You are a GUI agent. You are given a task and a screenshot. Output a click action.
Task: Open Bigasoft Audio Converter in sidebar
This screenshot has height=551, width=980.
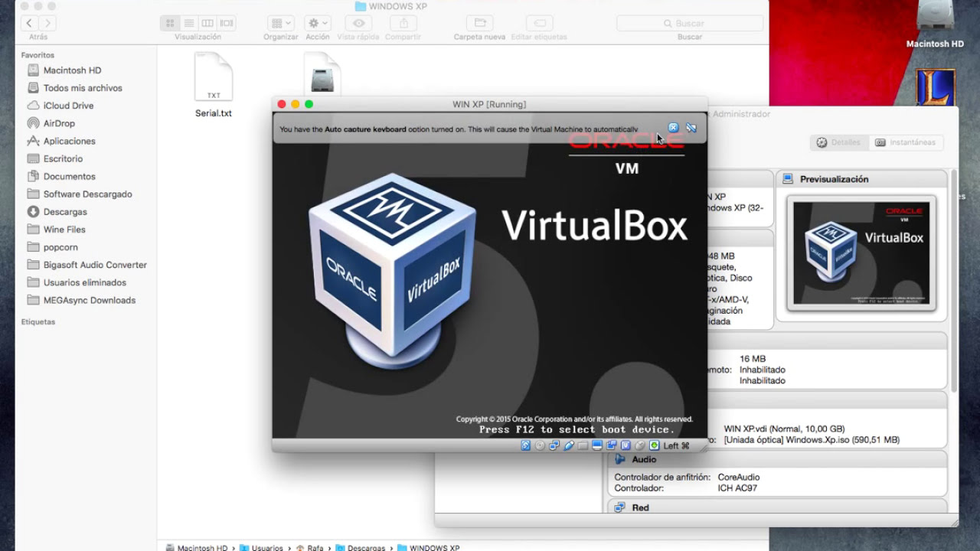(x=95, y=265)
